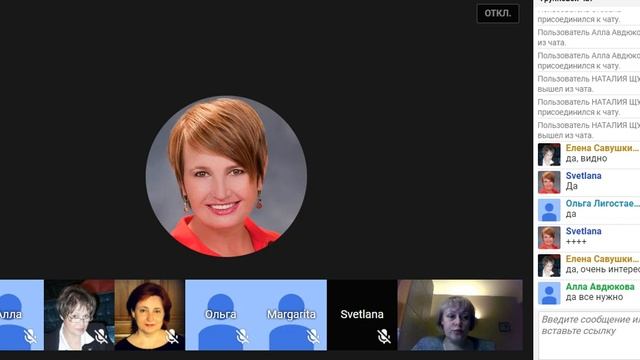Click Алла Авдюкова default avatar in chat
Viewport: 640px width, 360px height.
[x=549, y=293]
